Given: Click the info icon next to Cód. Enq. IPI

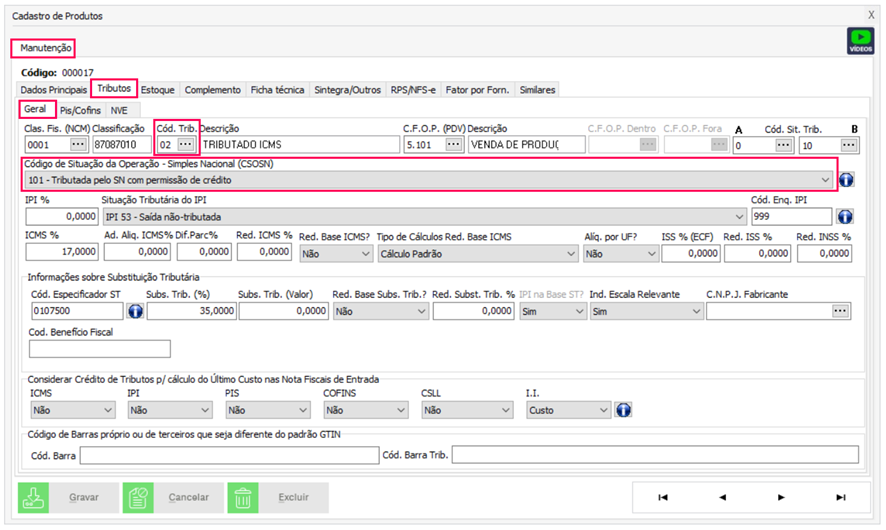Looking at the screenshot, I should [845, 217].
